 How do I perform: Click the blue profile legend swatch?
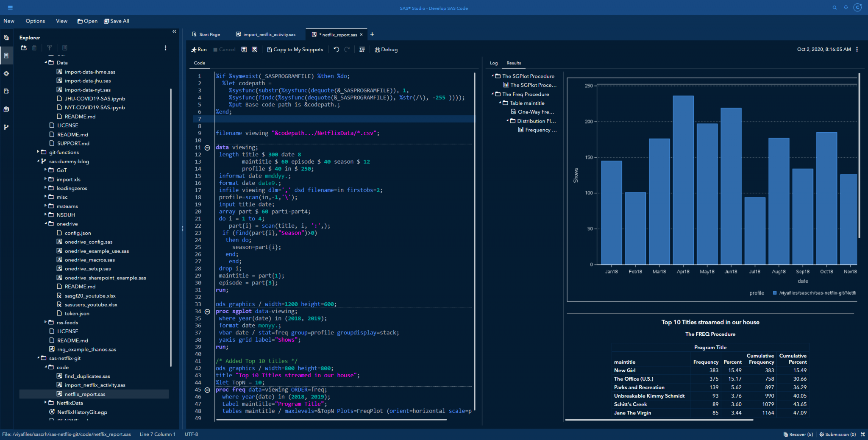coord(775,293)
